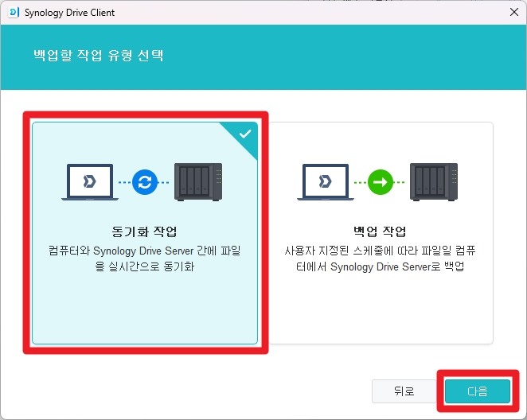
Task: Click the laptop icon in 동기화 작업 card
Action: click(x=90, y=182)
